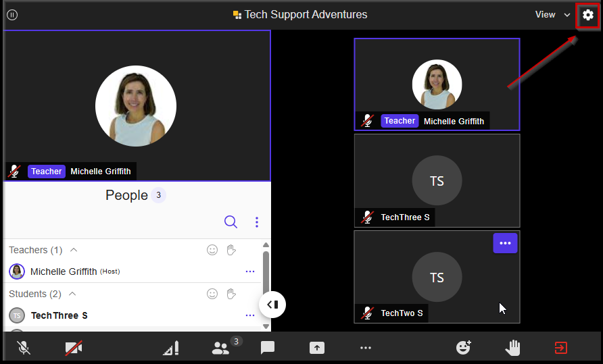Open options for TechThree S in list

250,315
